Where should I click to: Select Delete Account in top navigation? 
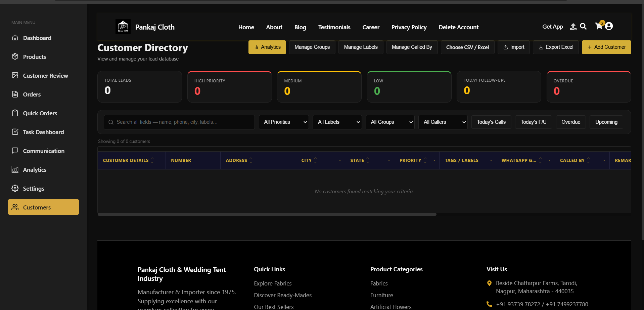[459, 27]
